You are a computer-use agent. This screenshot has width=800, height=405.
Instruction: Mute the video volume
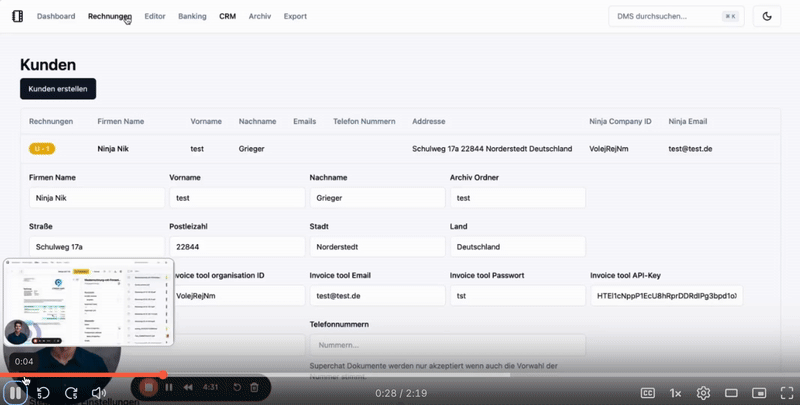[x=99, y=393]
